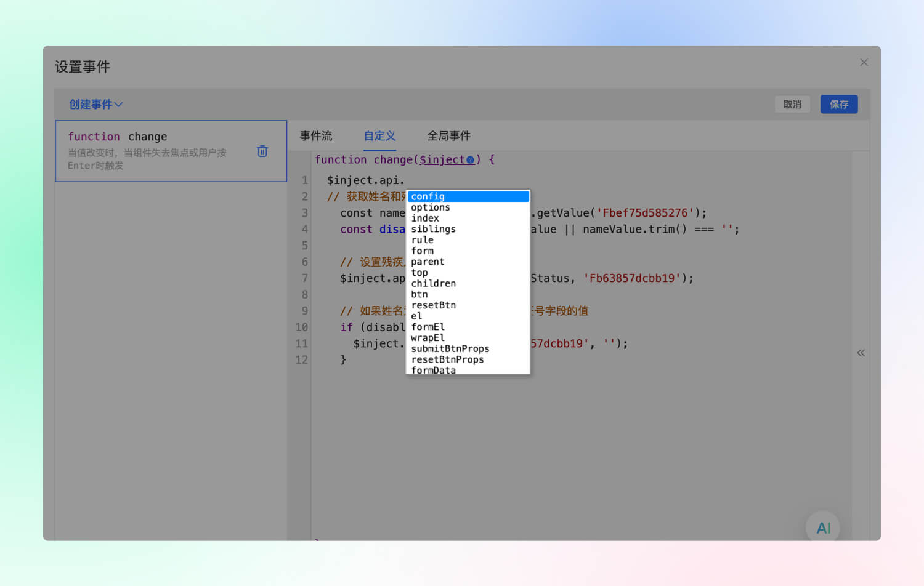The height and width of the screenshot is (586, 924).
Task: Expand the side panel with double chevron
Action: pos(861,353)
